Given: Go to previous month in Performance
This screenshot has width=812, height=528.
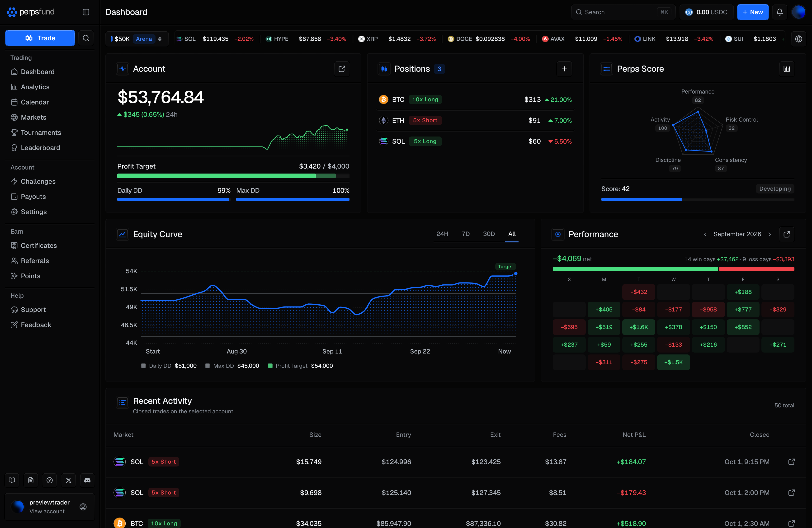Looking at the screenshot, I should (x=705, y=234).
